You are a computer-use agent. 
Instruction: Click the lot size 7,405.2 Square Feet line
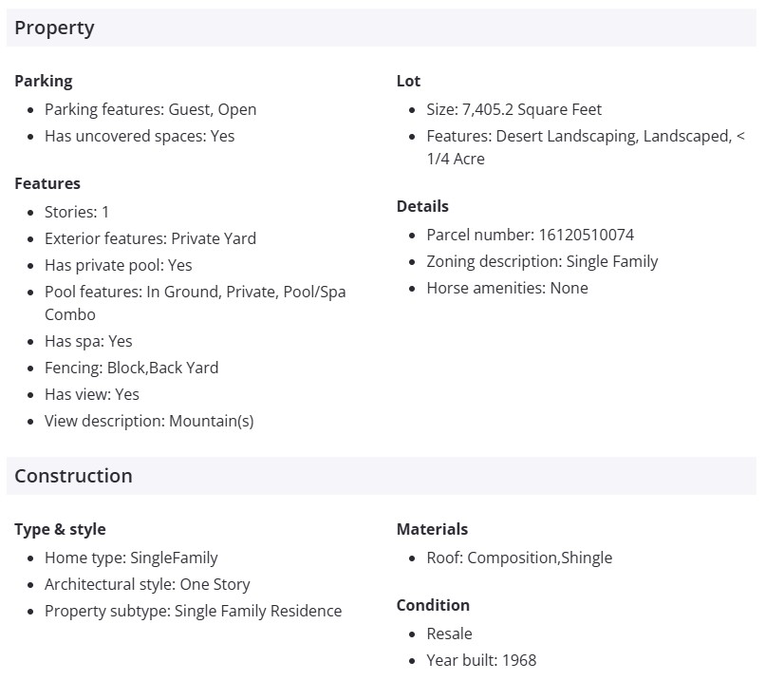tap(513, 109)
